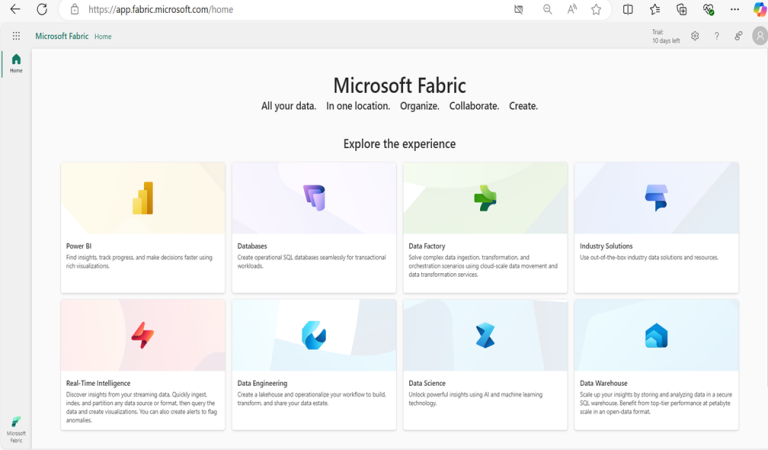Activate Read aloud icon
The height and width of the screenshot is (450, 768).
[572, 9]
